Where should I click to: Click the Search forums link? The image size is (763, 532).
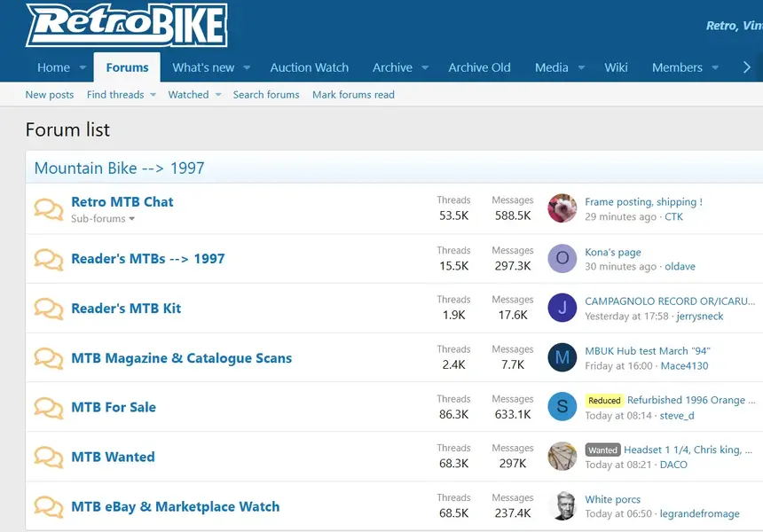click(266, 95)
